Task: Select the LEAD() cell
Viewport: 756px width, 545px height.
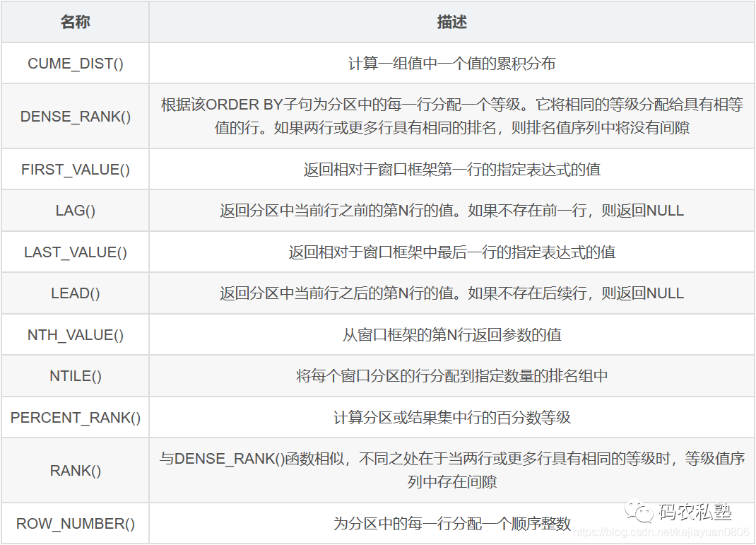Action: tap(75, 293)
